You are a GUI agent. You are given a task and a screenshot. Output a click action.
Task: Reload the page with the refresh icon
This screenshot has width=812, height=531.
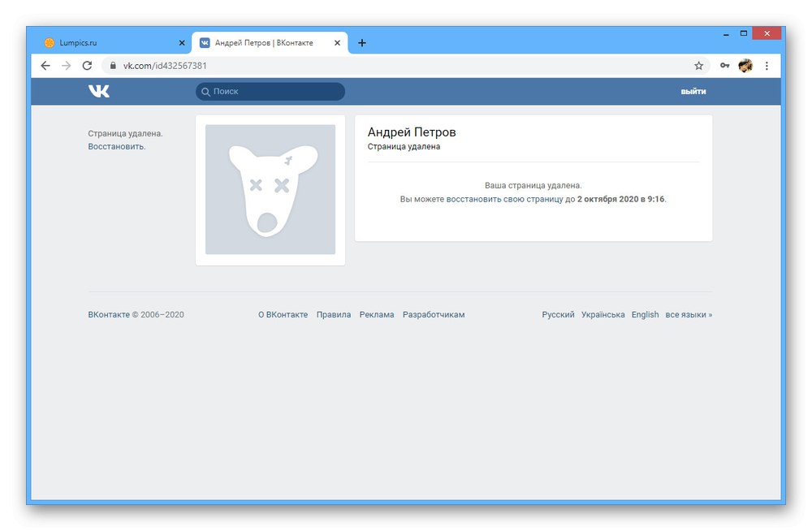[x=87, y=66]
